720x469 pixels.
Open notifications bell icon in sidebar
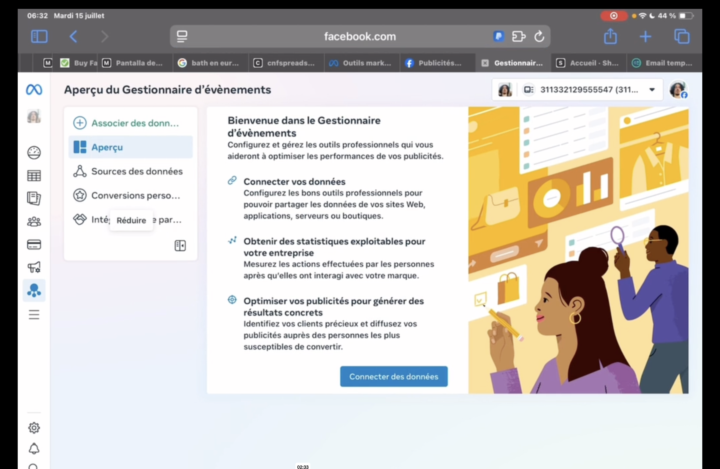34,448
